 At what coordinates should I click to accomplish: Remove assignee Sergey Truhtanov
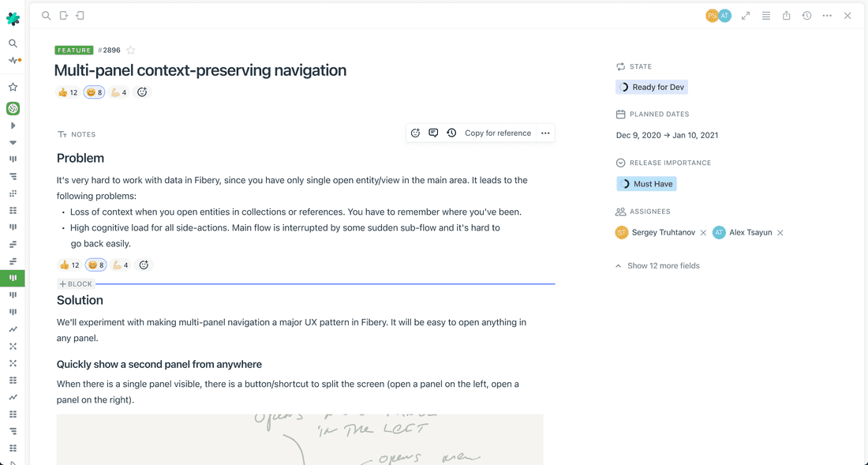pos(703,233)
